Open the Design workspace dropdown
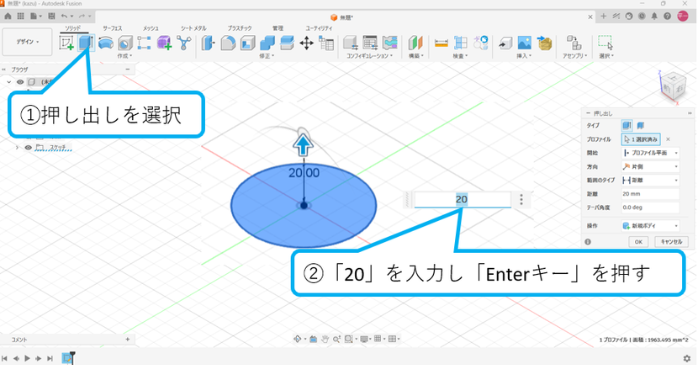The width and height of the screenshot is (698, 365). [x=28, y=42]
